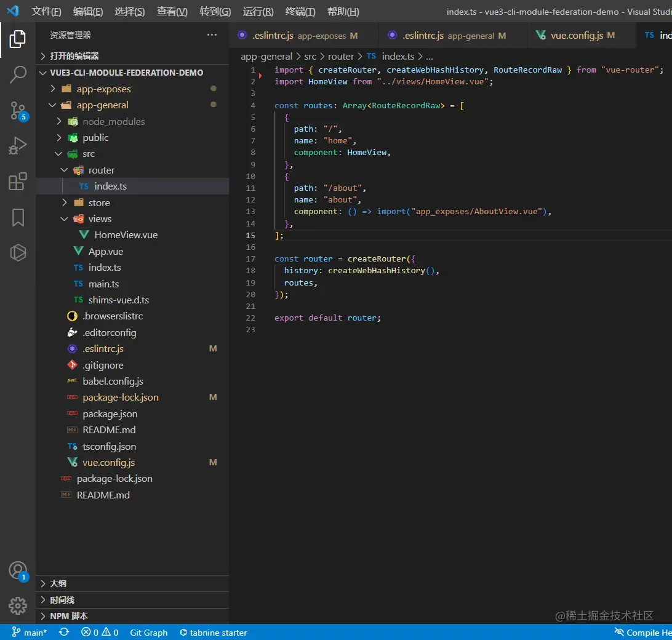Open the Bookmarks view icon
The height and width of the screenshot is (640, 672).
click(x=18, y=217)
